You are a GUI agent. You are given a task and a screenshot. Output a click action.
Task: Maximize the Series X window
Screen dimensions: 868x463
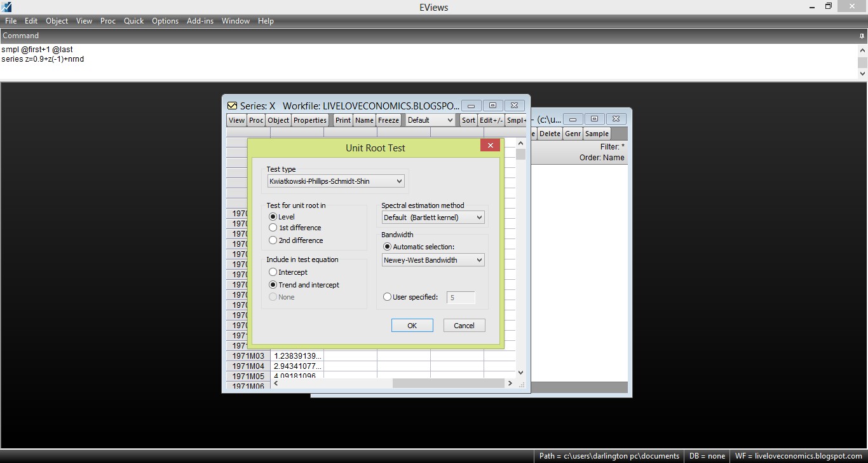492,106
